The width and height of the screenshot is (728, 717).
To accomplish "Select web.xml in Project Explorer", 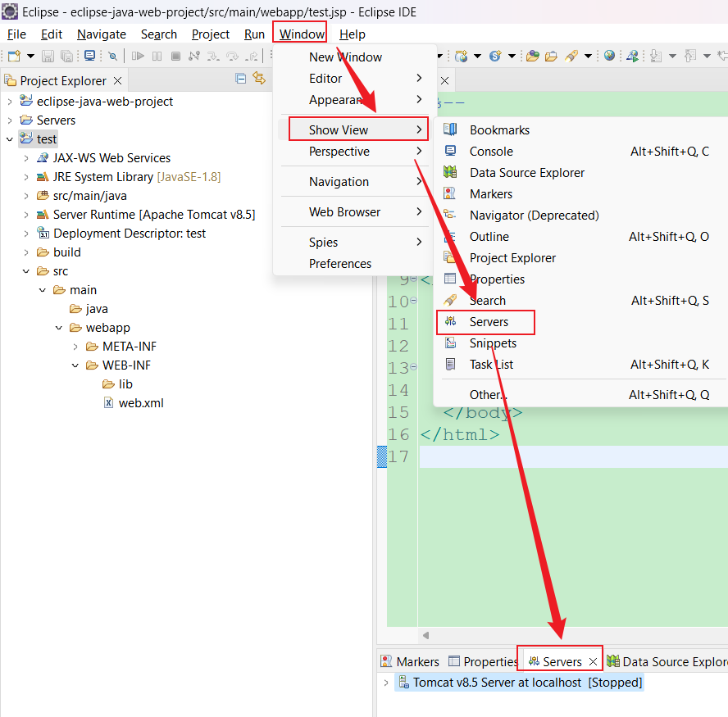I will pos(141,403).
